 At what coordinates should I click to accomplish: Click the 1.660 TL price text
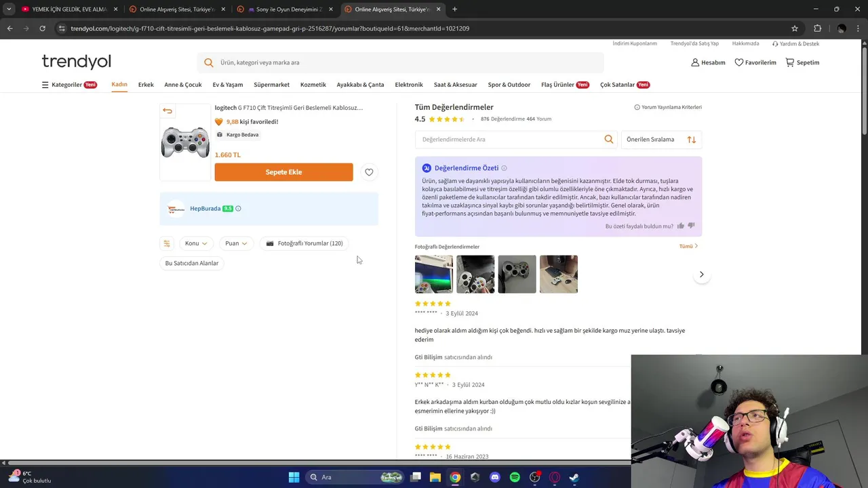(228, 155)
